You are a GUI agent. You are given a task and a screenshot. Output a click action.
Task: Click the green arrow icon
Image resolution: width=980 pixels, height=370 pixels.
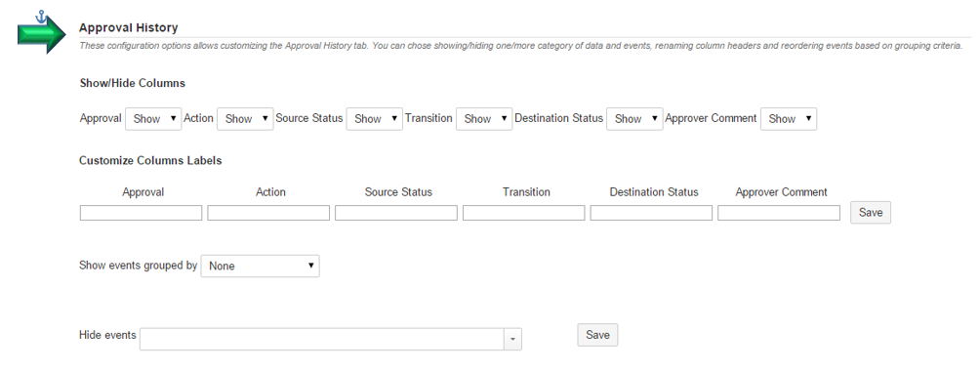[41, 34]
